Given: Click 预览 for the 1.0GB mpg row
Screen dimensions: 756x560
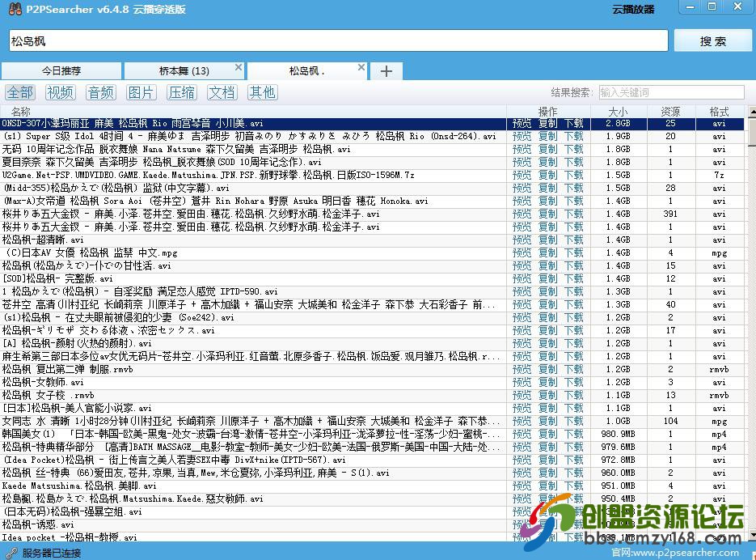Looking at the screenshot, I should pyautogui.click(x=522, y=421).
